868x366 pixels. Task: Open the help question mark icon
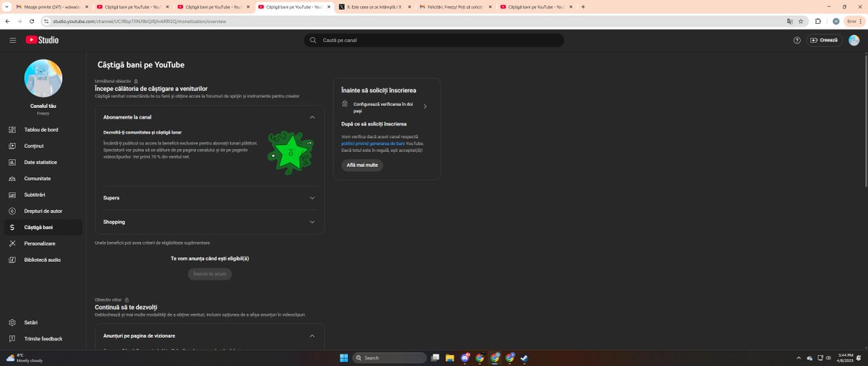pyautogui.click(x=797, y=41)
